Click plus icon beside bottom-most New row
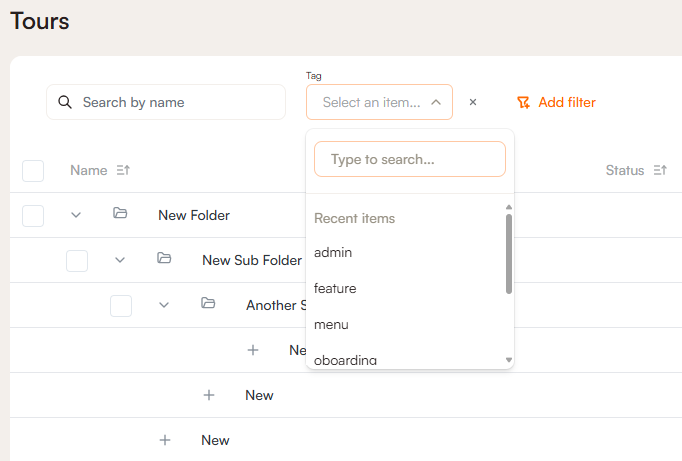This screenshot has height=461, width=682. (165, 440)
